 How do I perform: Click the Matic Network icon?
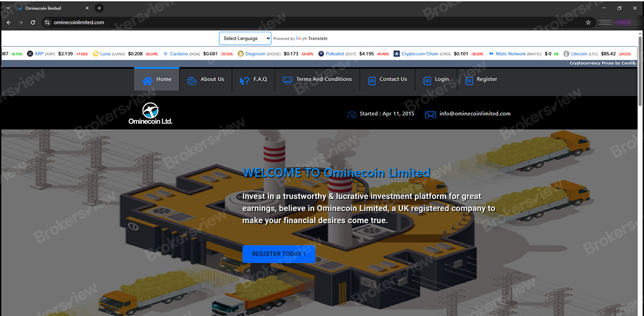(491, 54)
